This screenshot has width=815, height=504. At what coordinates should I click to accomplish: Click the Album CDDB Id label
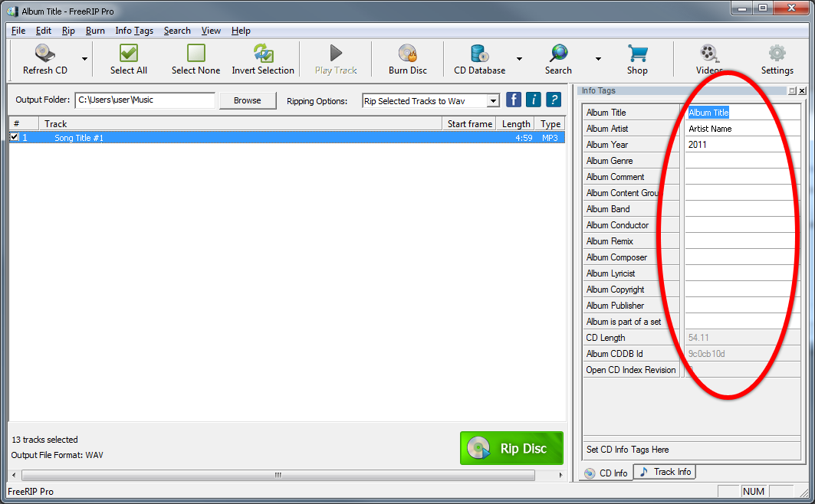point(614,354)
